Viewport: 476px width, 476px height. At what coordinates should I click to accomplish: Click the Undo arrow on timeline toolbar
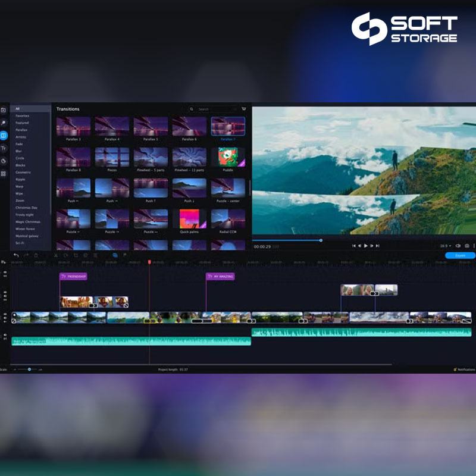pyautogui.click(x=16, y=255)
